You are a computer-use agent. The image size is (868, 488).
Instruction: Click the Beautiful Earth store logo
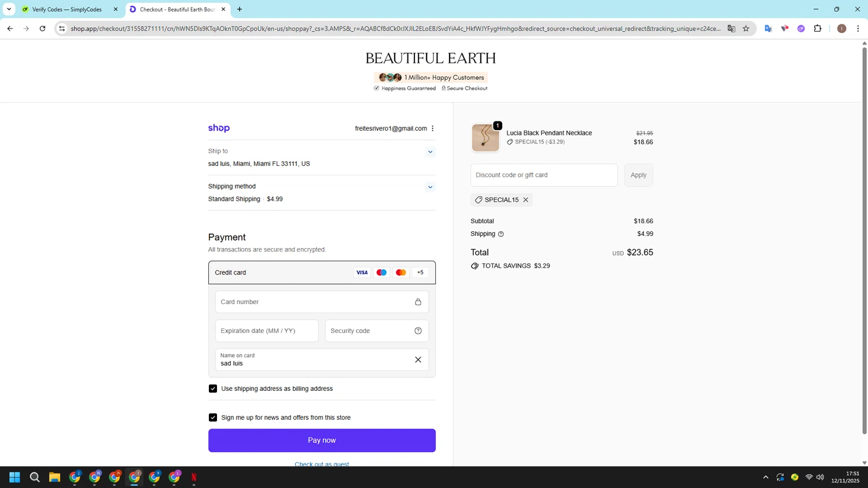(x=431, y=58)
